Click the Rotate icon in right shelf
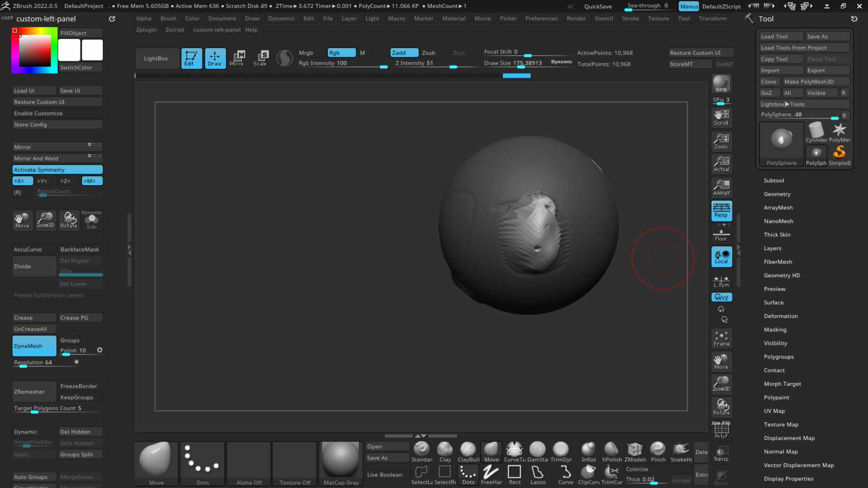This screenshot has height=488, width=868. [721, 407]
